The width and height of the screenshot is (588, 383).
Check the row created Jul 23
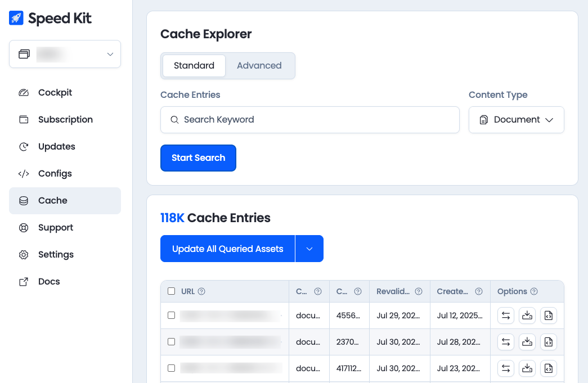[x=172, y=368]
